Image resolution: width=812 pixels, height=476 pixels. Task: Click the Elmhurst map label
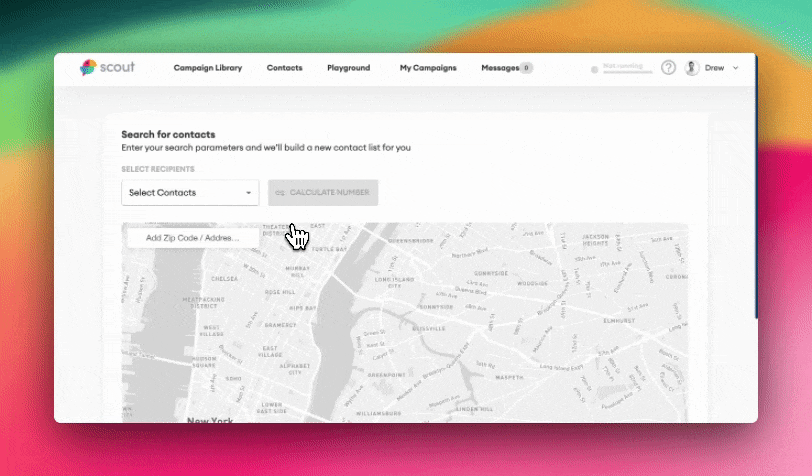[x=619, y=321]
